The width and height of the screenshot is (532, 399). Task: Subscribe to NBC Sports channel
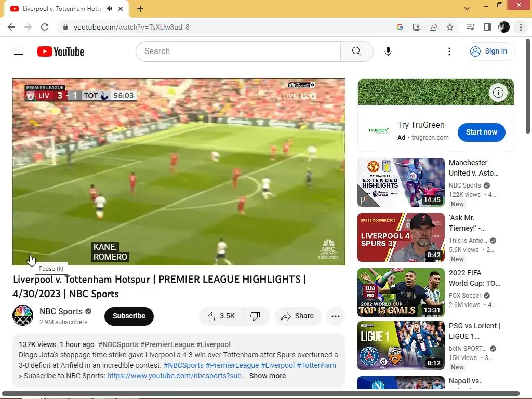[x=129, y=316]
